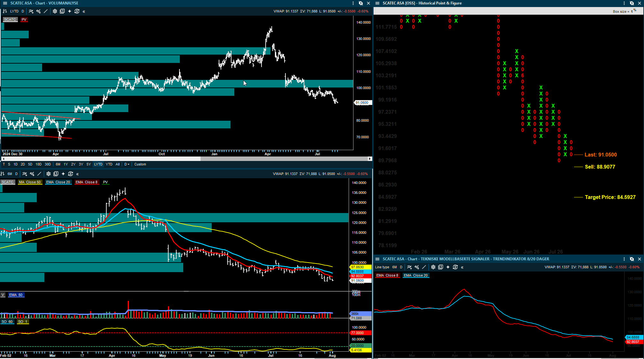Collapse the 6M chart toolbar with double chevron
The image size is (644, 359).
coord(78,174)
